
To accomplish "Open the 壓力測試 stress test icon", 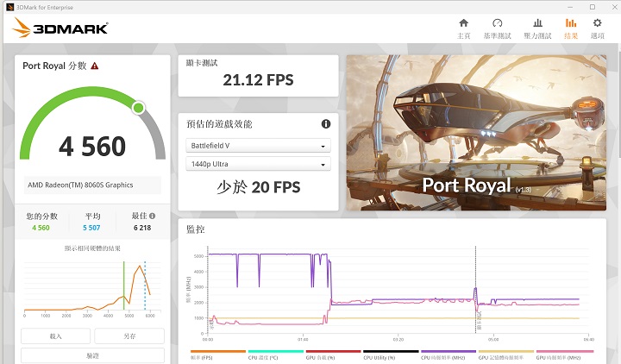I will (537, 23).
